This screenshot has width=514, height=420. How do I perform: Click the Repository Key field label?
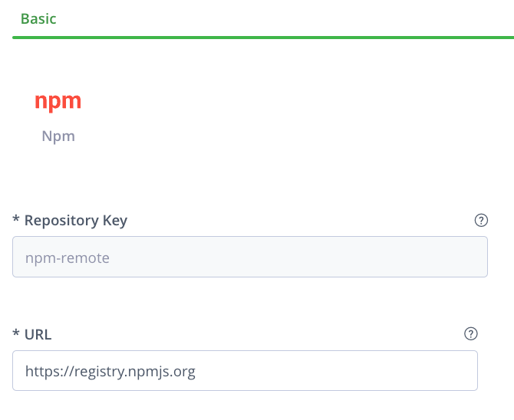tap(76, 221)
